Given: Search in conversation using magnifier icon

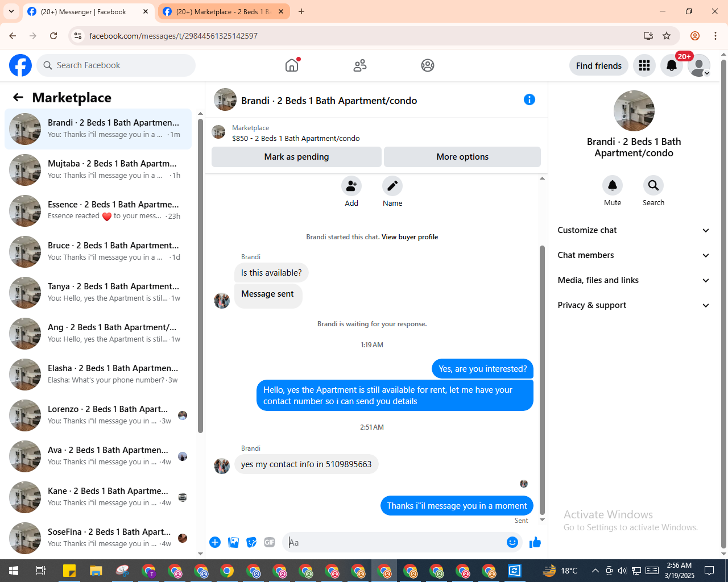Looking at the screenshot, I should pyautogui.click(x=653, y=185).
